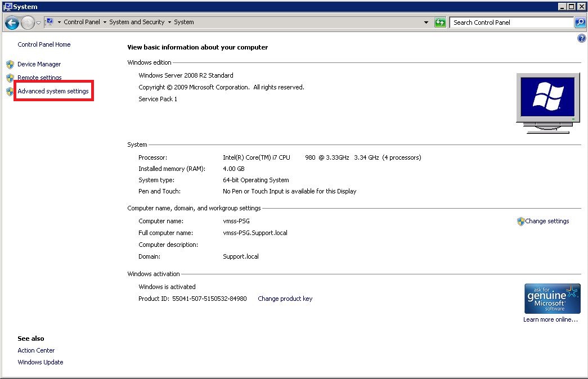Open Control Panel Home
The height and width of the screenshot is (379, 588).
[44, 44]
